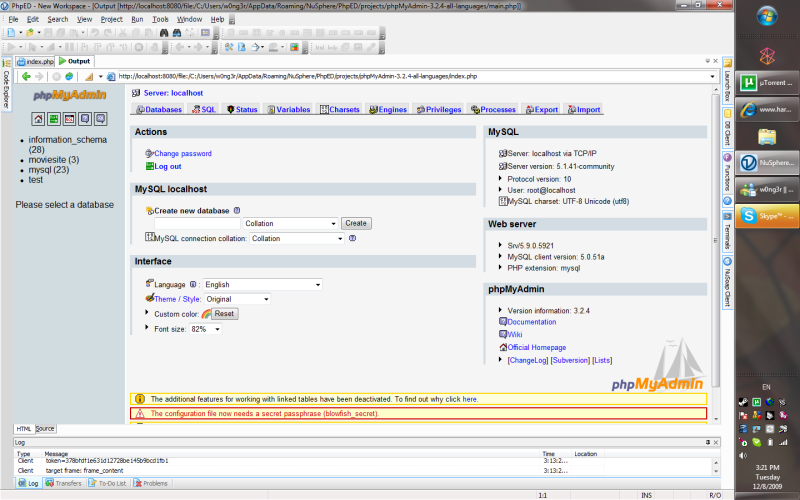This screenshot has width=800, height=500.
Task: Open phpMyAdmin Home icon in left navigation
Action: coord(38,119)
